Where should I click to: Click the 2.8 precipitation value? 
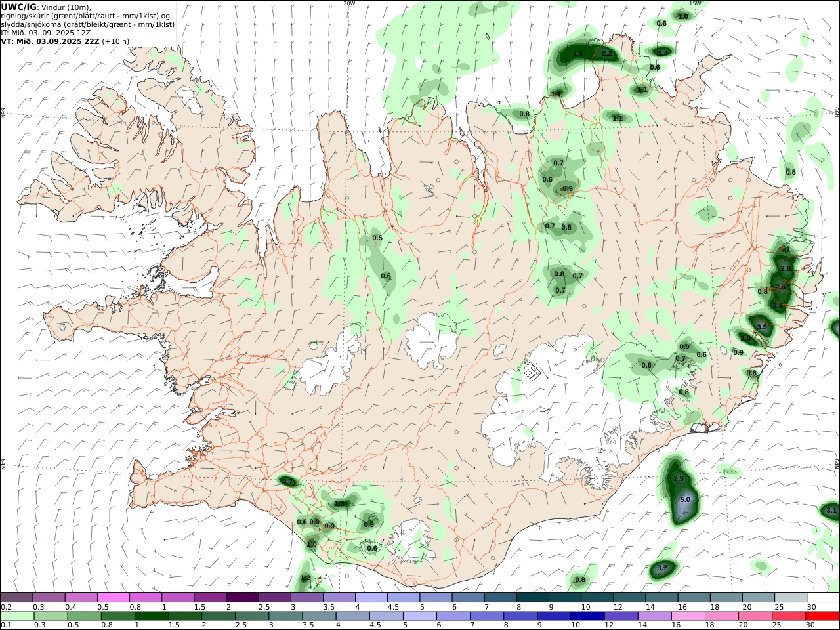pos(786,268)
